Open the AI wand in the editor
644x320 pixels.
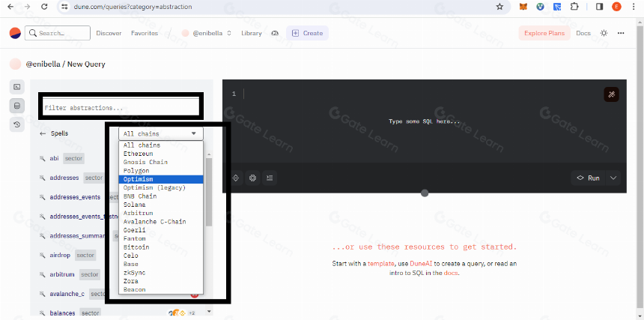click(x=611, y=94)
